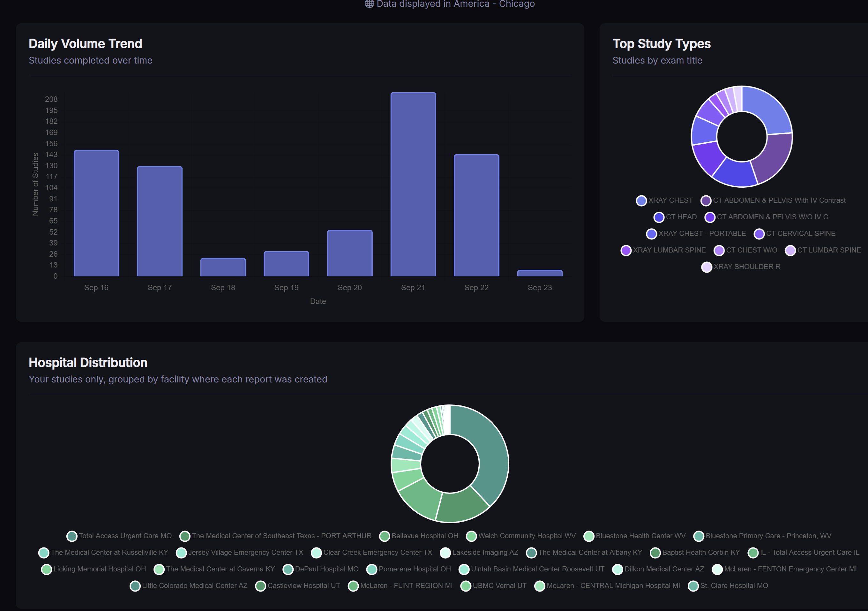Toggle Pomerene Hospital OH legend item
The image size is (868, 611).
tap(409, 570)
